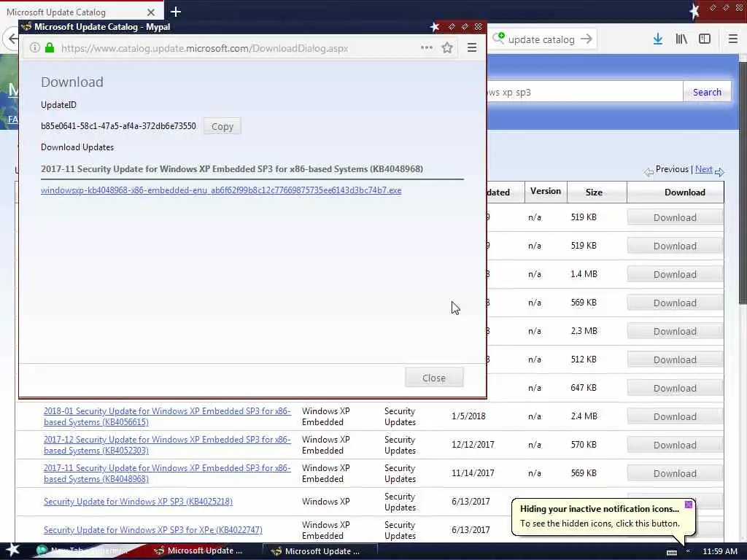Open the windowsxp-kb4048968 exe download link
This screenshot has height=560, width=747.
click(221, 190)
